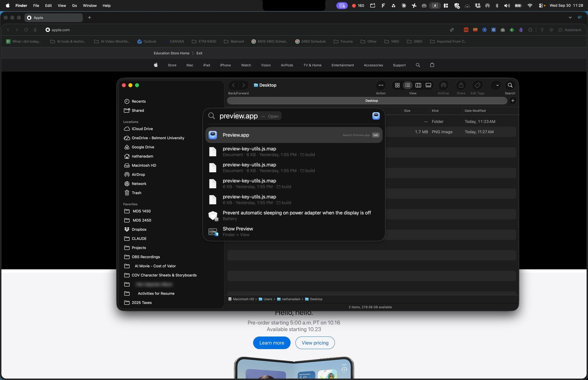Open the Education Store Home link
Screen dimensions: 588x380
click(171, 53)
